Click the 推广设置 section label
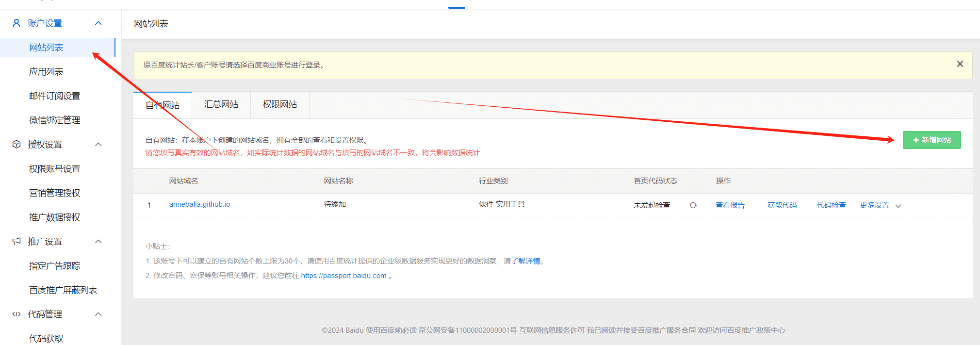 pyautogui.click(x=45, y=242)
